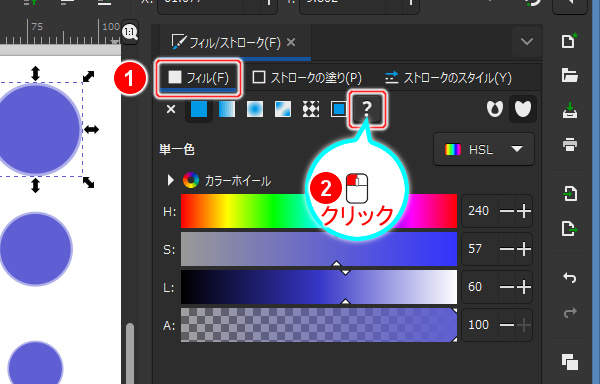The height and width of the screenshot is (384, 600).
Task: Click the unset paint question-mark button
Action: pos(367,109)
